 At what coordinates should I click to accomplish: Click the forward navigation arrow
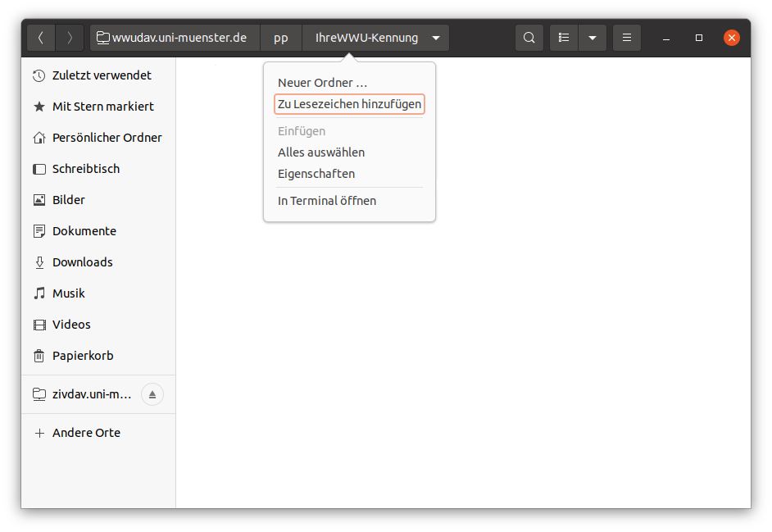70,38
